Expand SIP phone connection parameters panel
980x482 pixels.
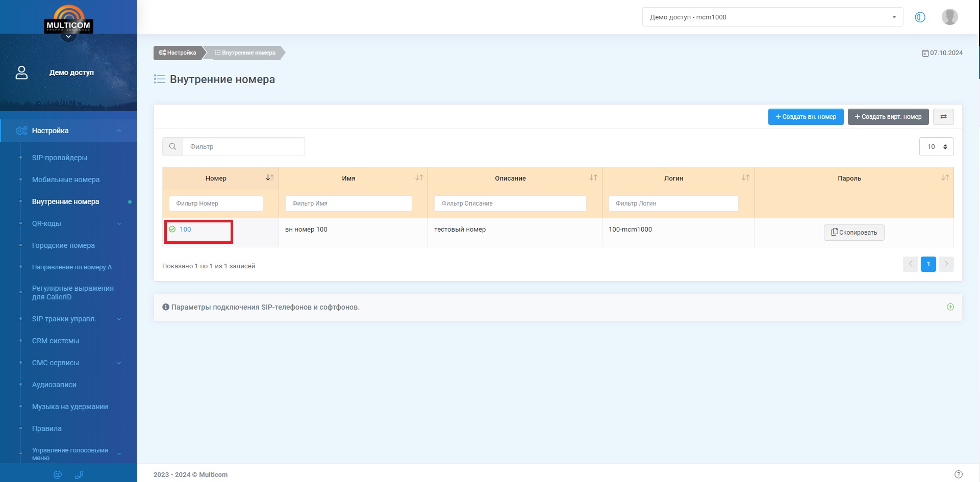950,307
